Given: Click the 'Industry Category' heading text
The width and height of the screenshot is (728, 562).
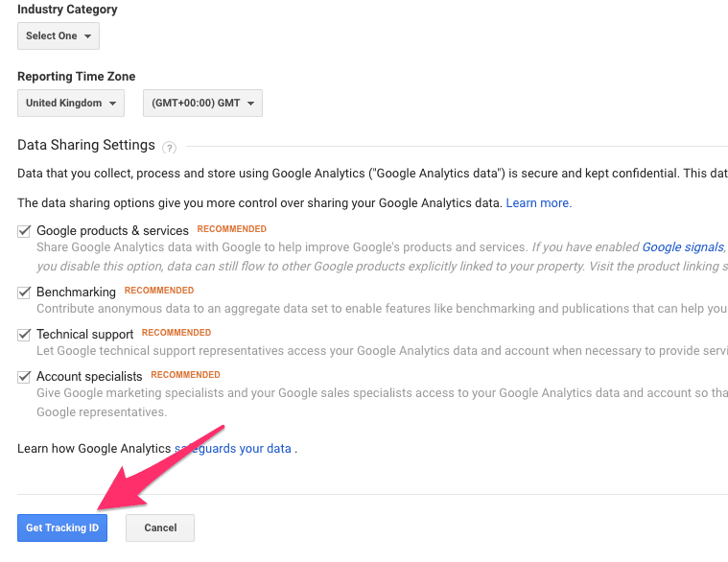Looking at the screenshot, I should (x=67, y=10).
